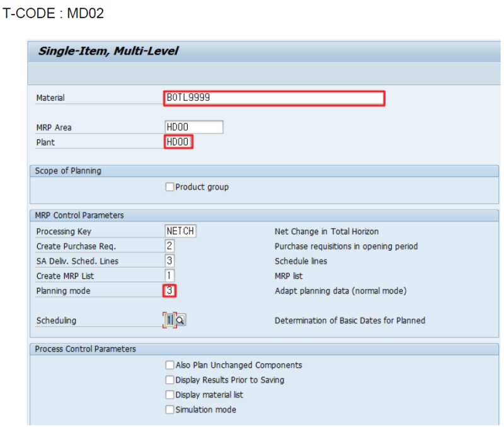Screen dimensions: 504x427
Task: Check Display Results Prior to Saving
Action: pyautogui.click(x=169, y=380)
